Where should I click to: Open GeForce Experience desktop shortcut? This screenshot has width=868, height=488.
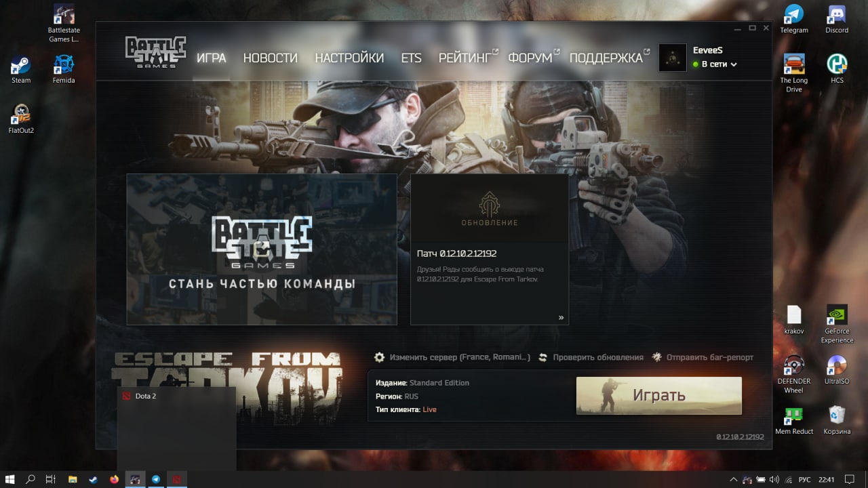[x=837, y=324]
